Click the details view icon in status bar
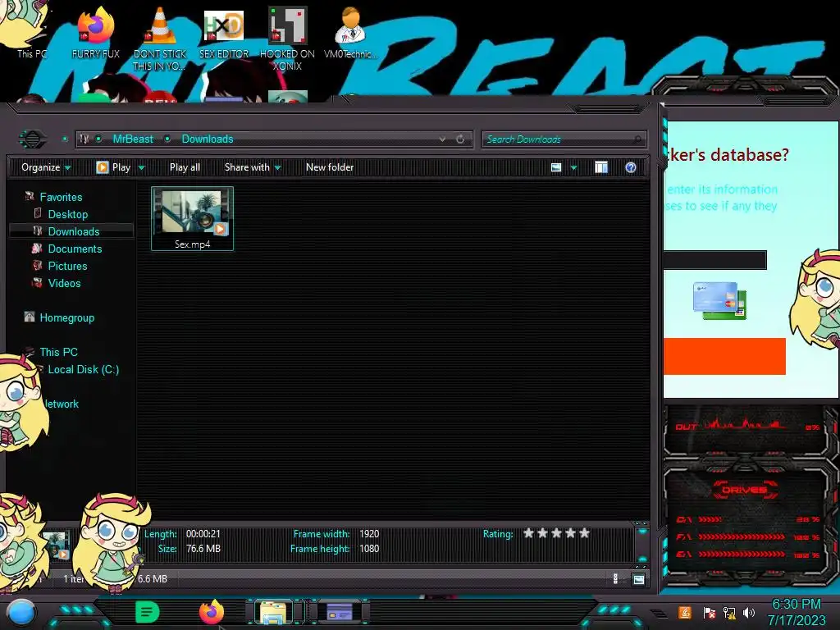This screenshot has width=840, height=630. click(615, 578)
